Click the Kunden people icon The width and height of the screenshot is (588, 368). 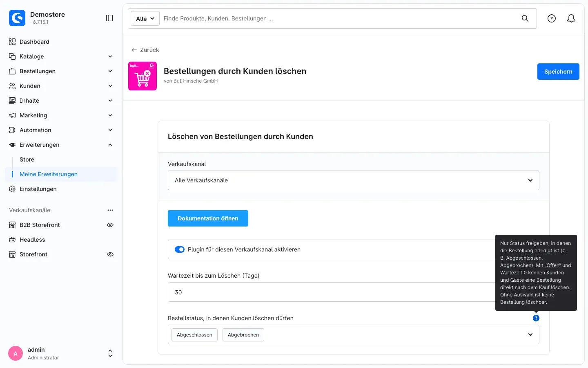click(12, 86)
